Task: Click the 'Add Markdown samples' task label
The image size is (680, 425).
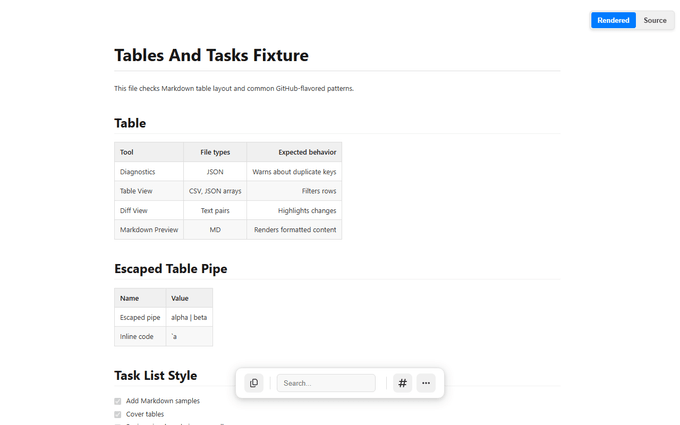Action: pyautogui.click(x=163, y=401)
